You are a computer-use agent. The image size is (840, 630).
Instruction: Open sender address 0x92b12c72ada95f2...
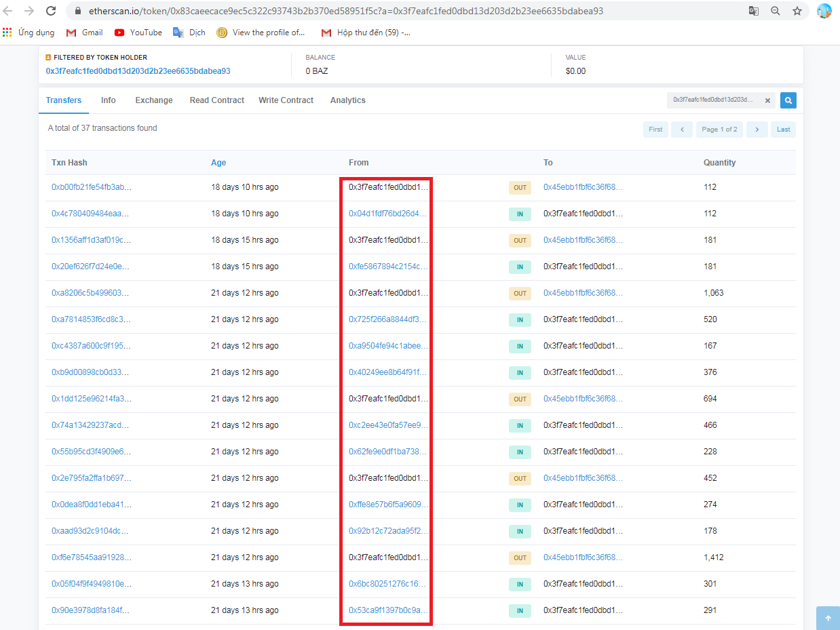pyautogui.click(x=389, y=531)
